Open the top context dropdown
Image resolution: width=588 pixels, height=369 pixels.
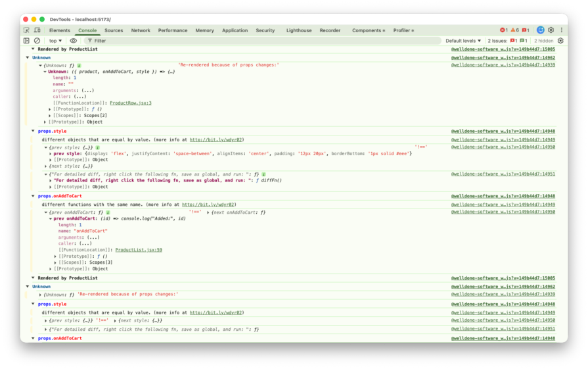55,41
